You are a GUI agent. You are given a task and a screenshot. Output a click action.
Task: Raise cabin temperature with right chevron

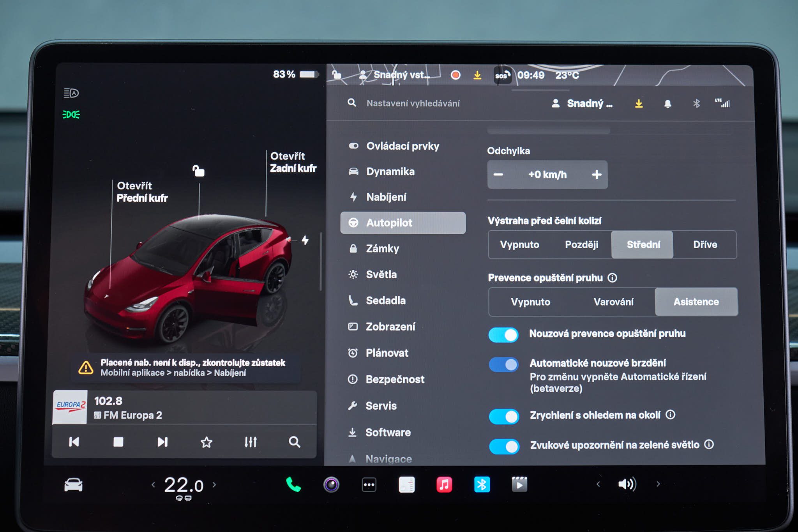(x=214, y=484)
